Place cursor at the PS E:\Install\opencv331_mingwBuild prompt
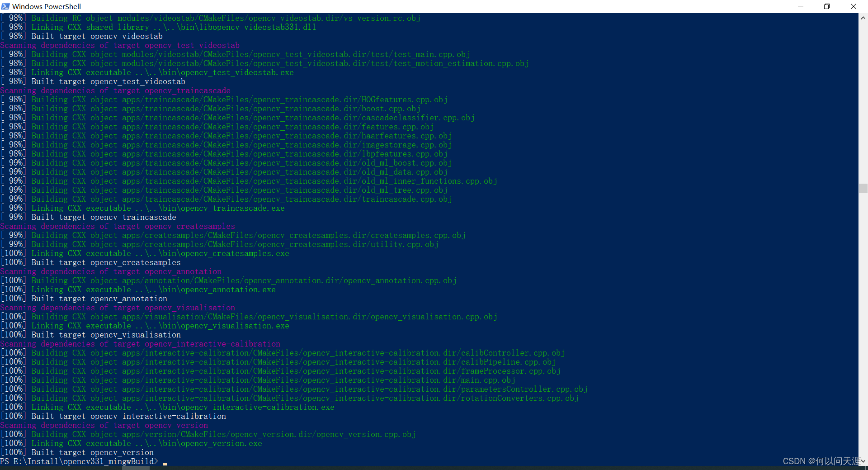868x470 pixels. click(79, 461)
